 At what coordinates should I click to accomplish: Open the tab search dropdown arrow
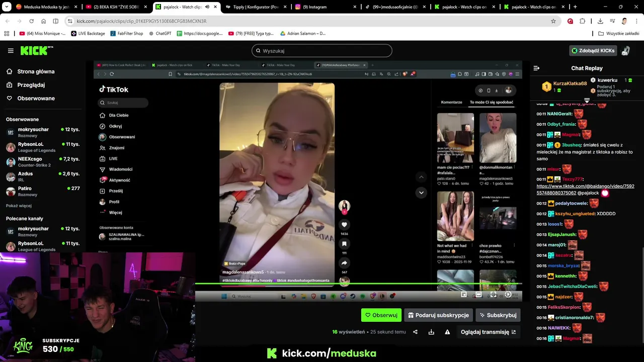(7, 7)
